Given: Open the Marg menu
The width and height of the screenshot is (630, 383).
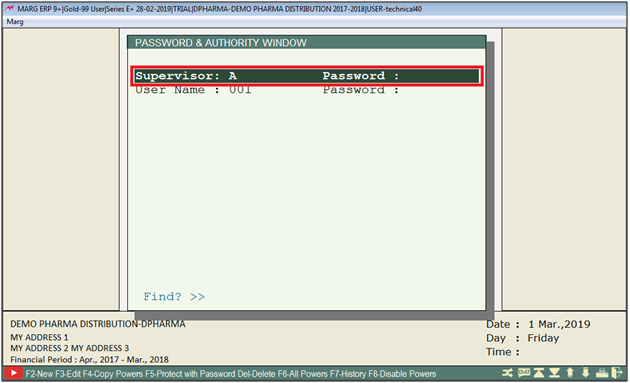Looking at the screenshot, I should coord(15,21).
